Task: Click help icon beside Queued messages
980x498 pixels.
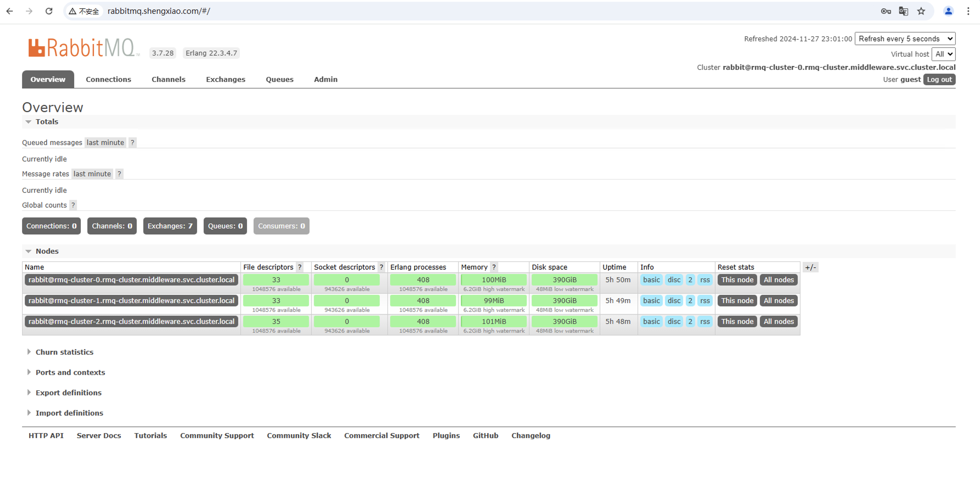Action: [132, 142]
